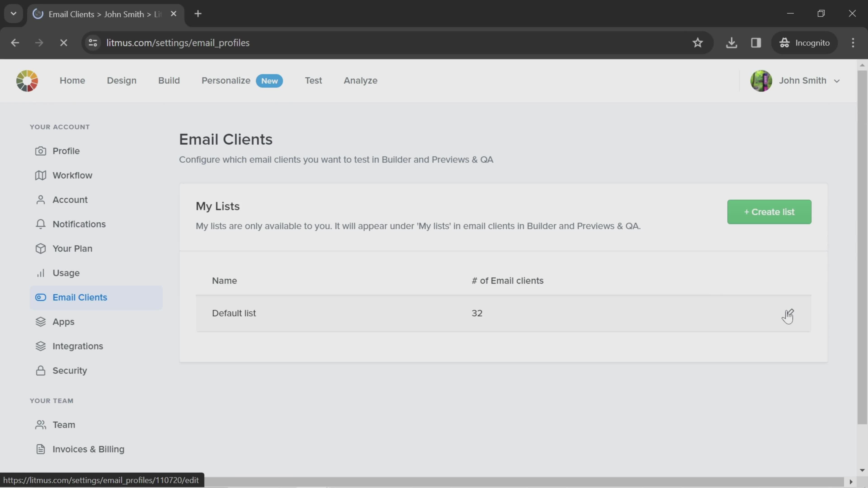Click the Notifications bell icon

(40, 225)
